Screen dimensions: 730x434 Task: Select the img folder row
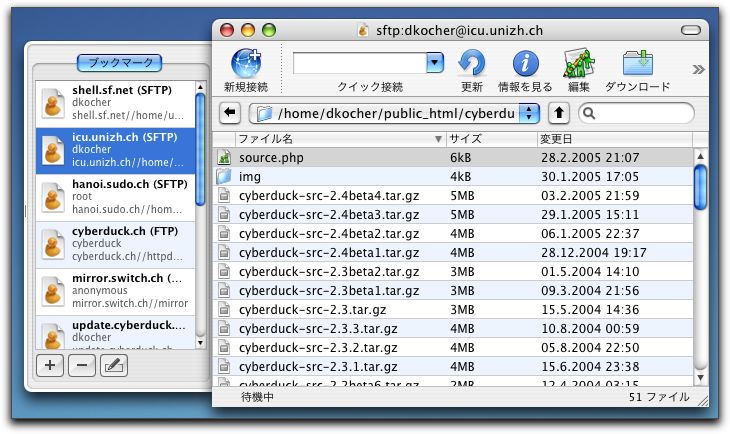453,176
